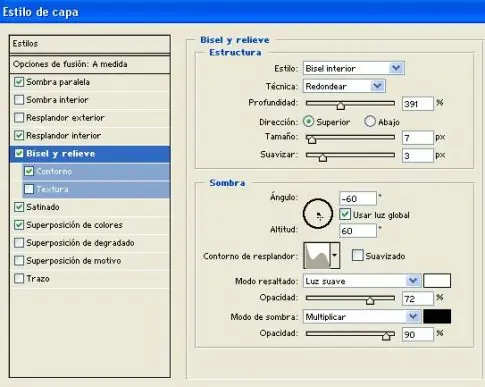Select the Textura label under Bisel
The image size is (485, 387).
(x=52, y=189)
